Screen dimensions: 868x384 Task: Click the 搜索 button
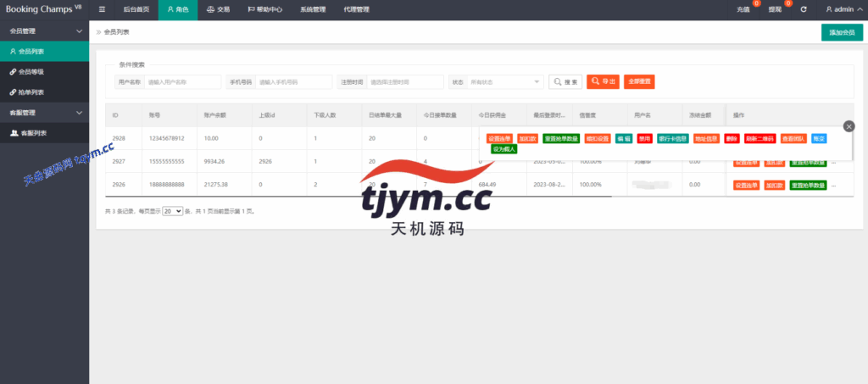[x=565, y=82]
